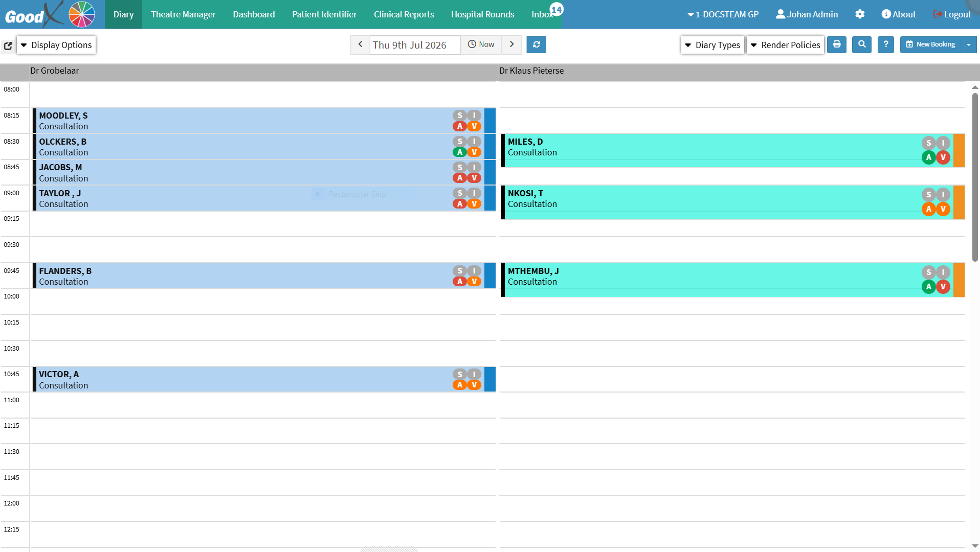Click the New Booking button
The height and width of the screenshot is (552, 980).
pyautogui.click(x=930, y=44)
